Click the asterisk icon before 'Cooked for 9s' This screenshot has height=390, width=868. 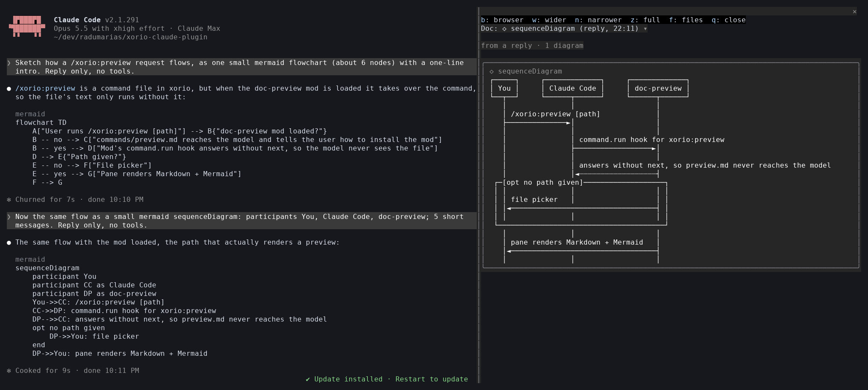coord(9,371)
